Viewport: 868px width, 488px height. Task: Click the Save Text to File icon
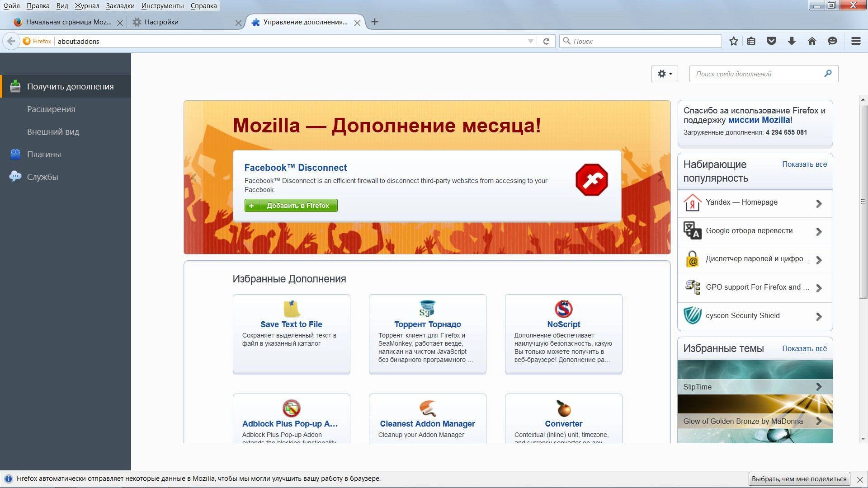[292, 309]
